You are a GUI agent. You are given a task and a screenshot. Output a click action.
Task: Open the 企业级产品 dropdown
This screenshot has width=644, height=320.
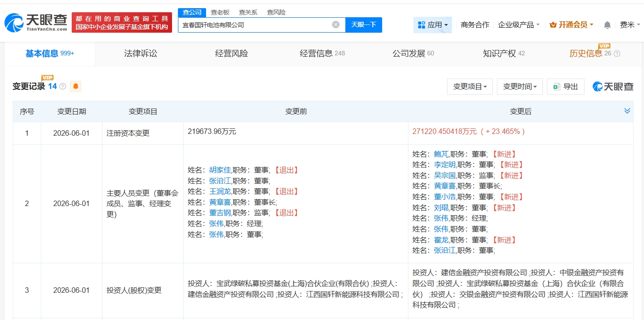(x=519, y=25)
